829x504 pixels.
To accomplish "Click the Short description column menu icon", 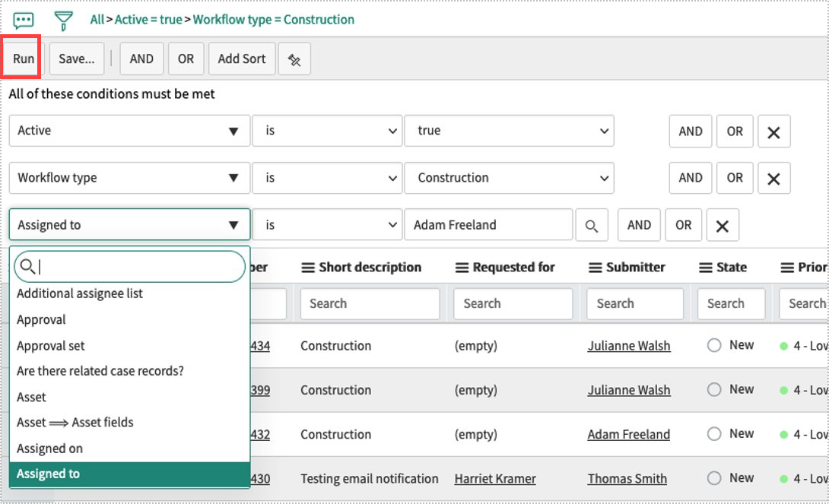I will click(308, 268).
